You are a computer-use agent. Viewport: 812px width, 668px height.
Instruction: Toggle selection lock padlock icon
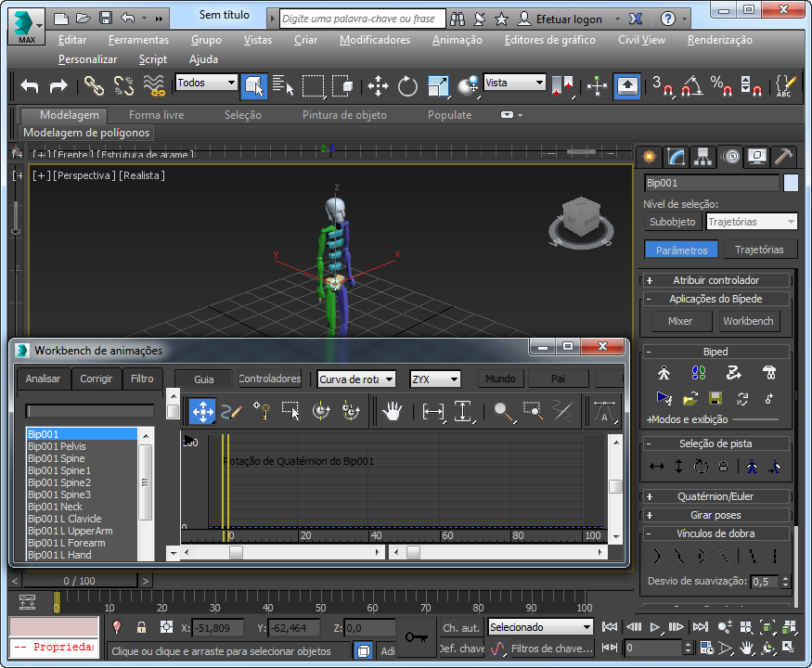[141, 627]
